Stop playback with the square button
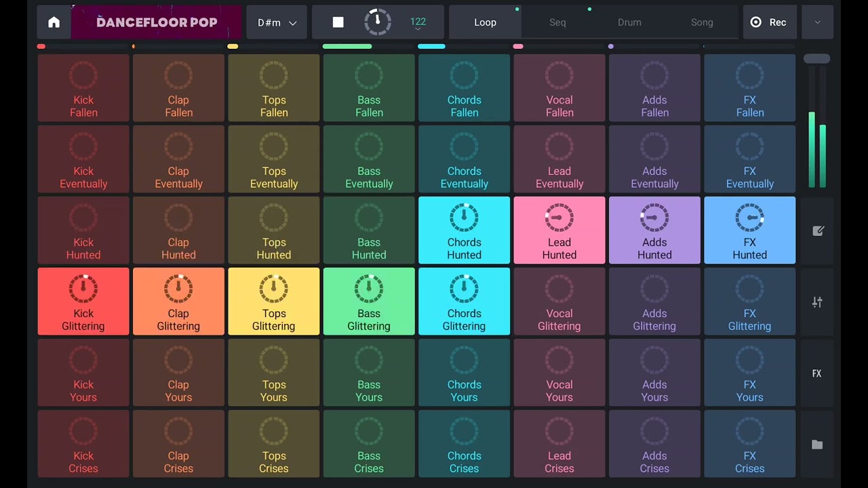 click(x=338, y=22)
